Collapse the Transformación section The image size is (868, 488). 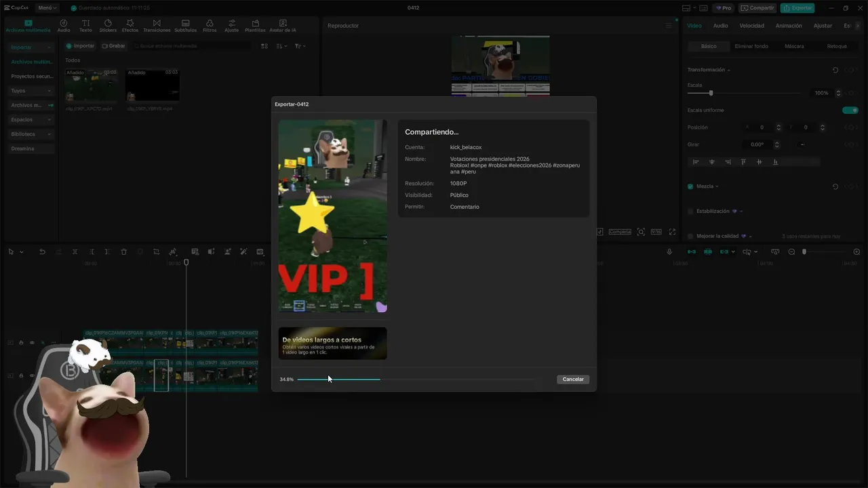pyautogui.click(x=729, y=70)
